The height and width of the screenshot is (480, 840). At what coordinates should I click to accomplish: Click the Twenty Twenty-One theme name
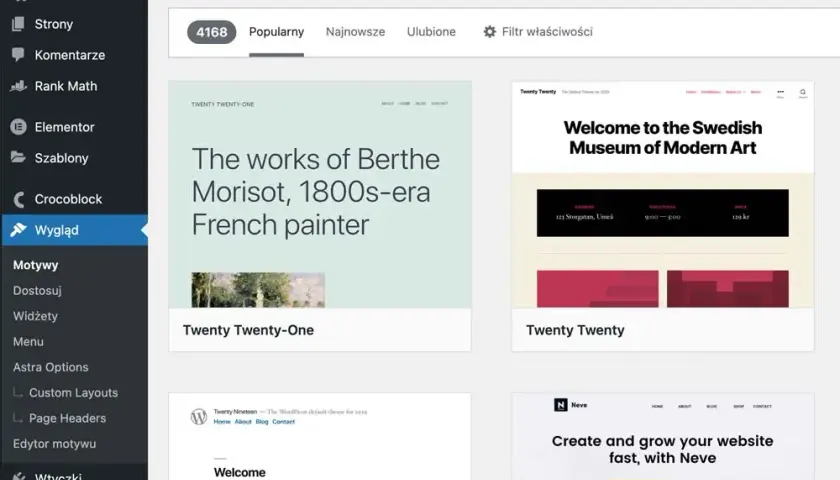(249, 330)
